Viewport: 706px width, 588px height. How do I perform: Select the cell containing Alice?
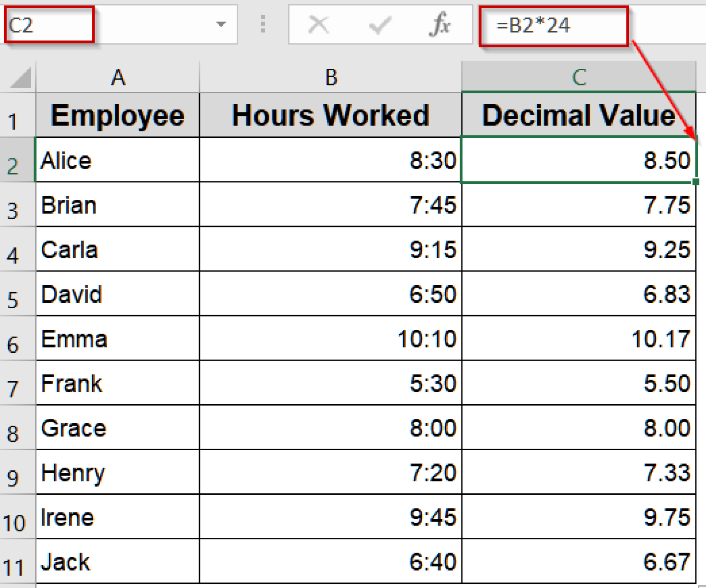coord(118,160)
